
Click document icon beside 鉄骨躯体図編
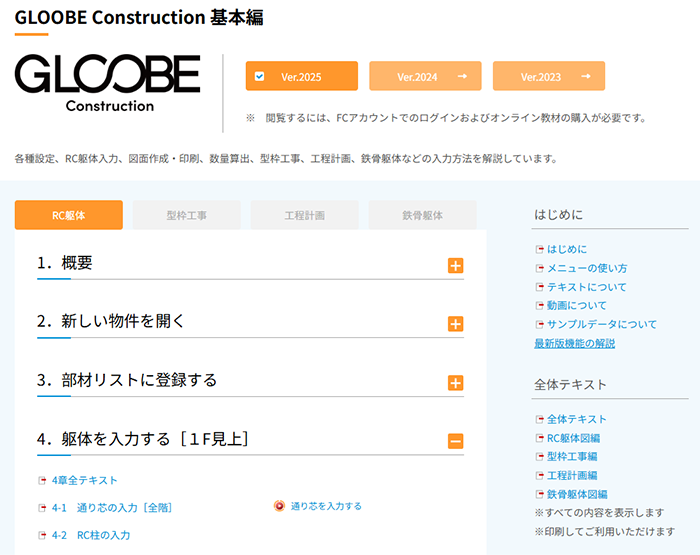(539, 494)
